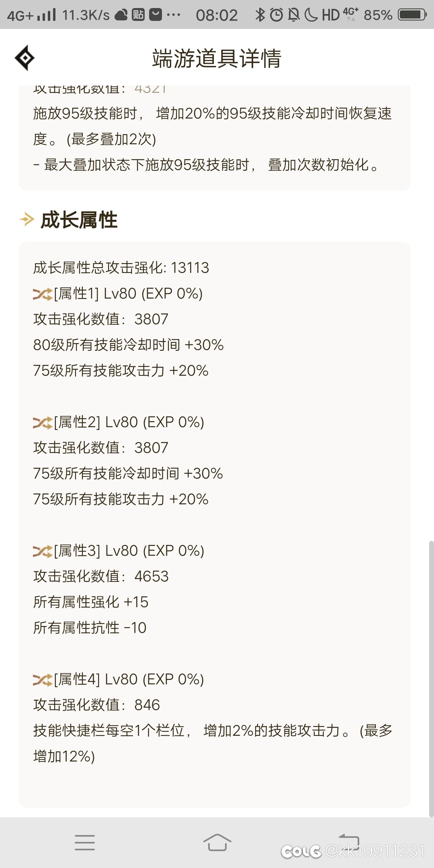The width and height of the screenshot is (434, 868).
Task: Tap the 端游道具详情 page title
Action: click(217, 58)
